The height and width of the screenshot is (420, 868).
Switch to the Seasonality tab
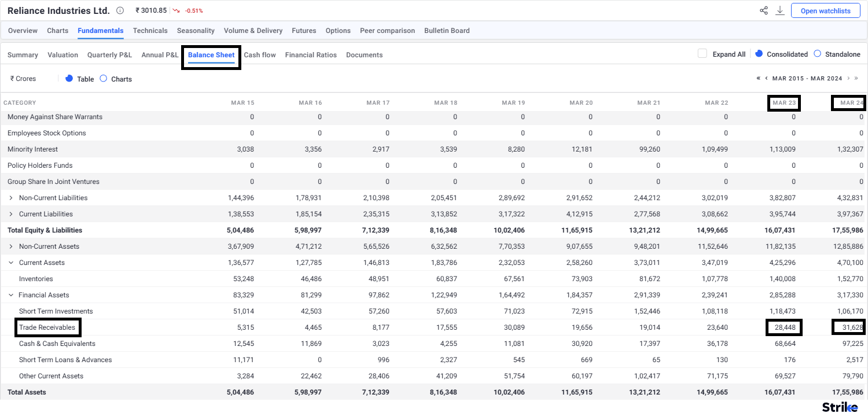196,31
